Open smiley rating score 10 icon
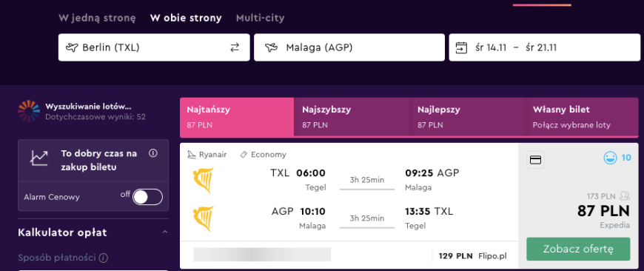 click(x=610, y=158)
